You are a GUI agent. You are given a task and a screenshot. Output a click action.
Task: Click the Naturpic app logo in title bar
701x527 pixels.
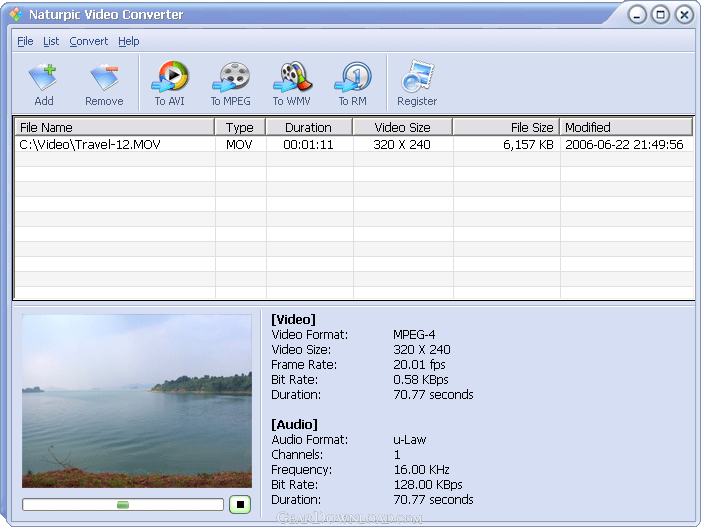click(x=16, y=14)
